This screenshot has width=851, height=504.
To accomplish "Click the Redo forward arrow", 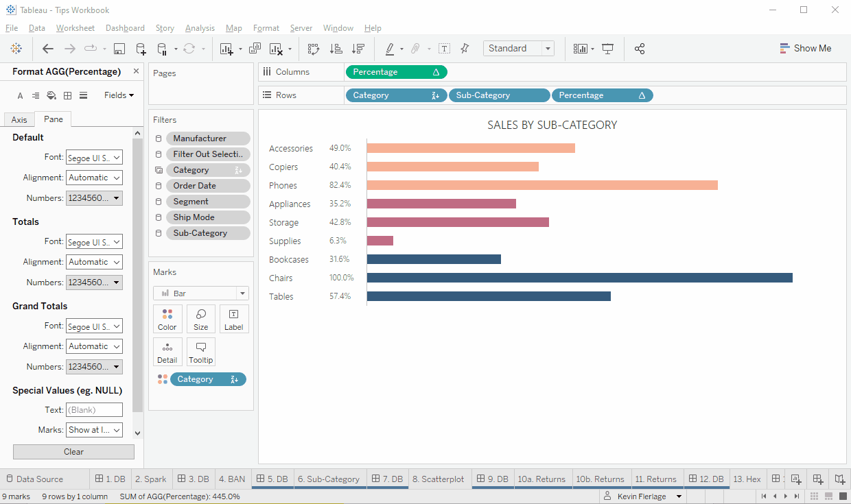I will (x=69, y=49).
